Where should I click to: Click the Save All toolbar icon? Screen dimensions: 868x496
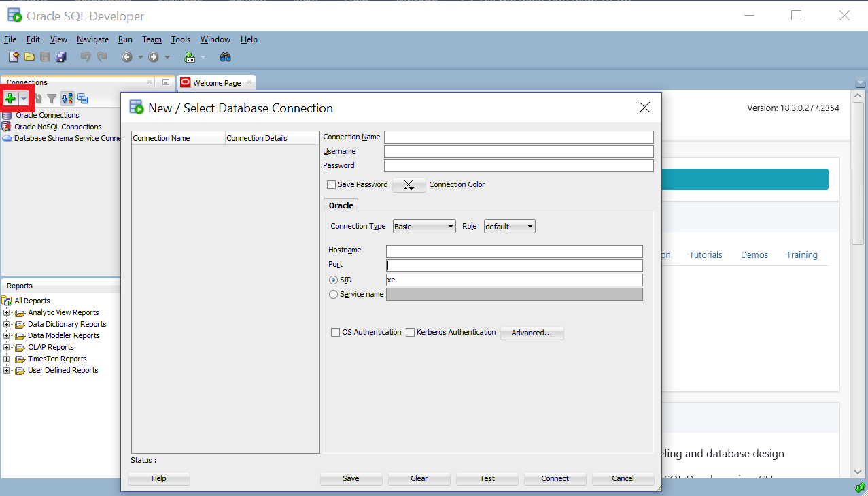61,57
